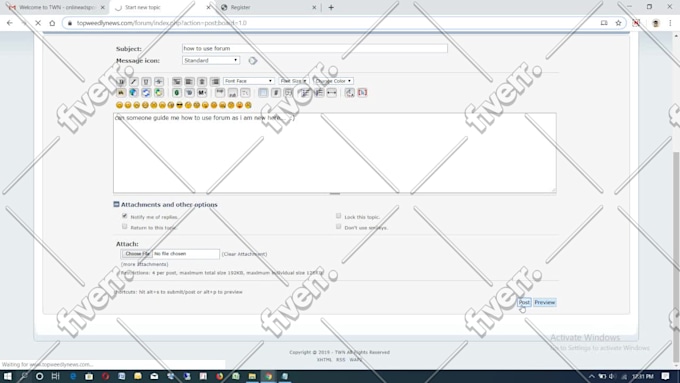Stop loading the page
Viewport: 680px width, 383px height.
[38, 23]
